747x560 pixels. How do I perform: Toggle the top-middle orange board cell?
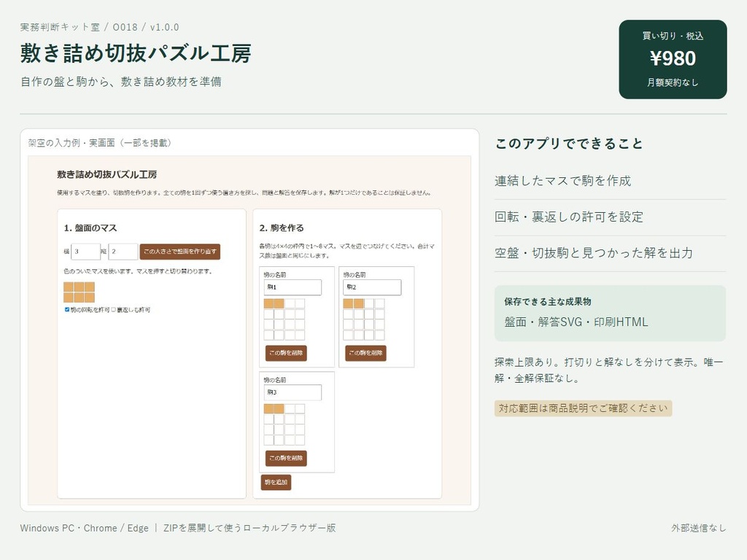(x=79, y=287)
